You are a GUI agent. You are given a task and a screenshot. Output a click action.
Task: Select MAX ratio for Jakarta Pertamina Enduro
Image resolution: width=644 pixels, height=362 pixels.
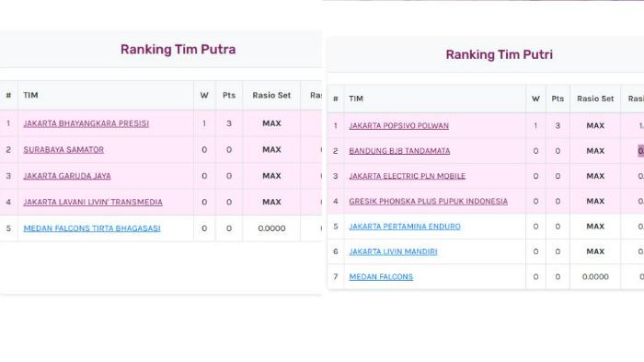595,227
